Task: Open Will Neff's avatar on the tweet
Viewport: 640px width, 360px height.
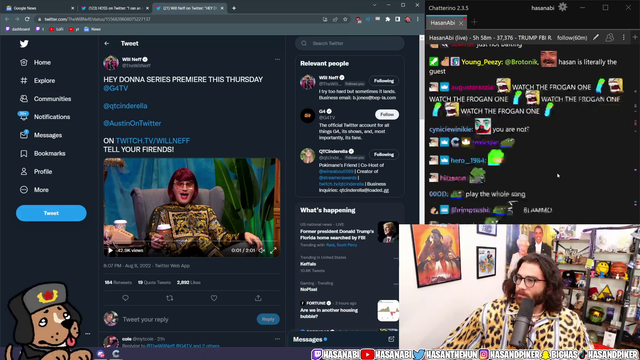Action: (x=111, y=62)
